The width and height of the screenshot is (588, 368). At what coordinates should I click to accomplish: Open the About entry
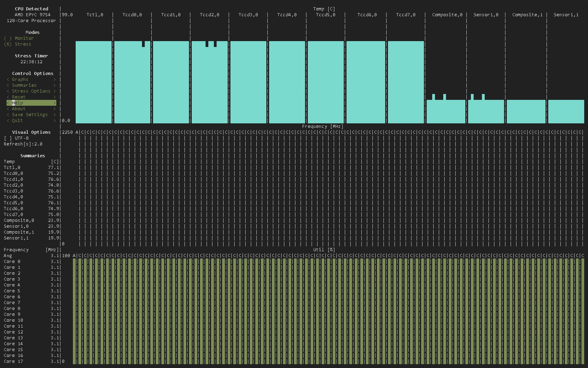pyautogui.click(x=31, y=109)
